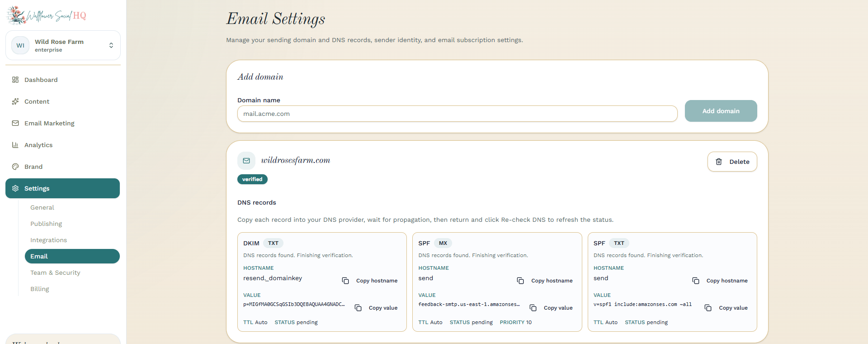Click the v=spf1 include:amazonses.com value
868x344 pixels.
tap(642, 305)
